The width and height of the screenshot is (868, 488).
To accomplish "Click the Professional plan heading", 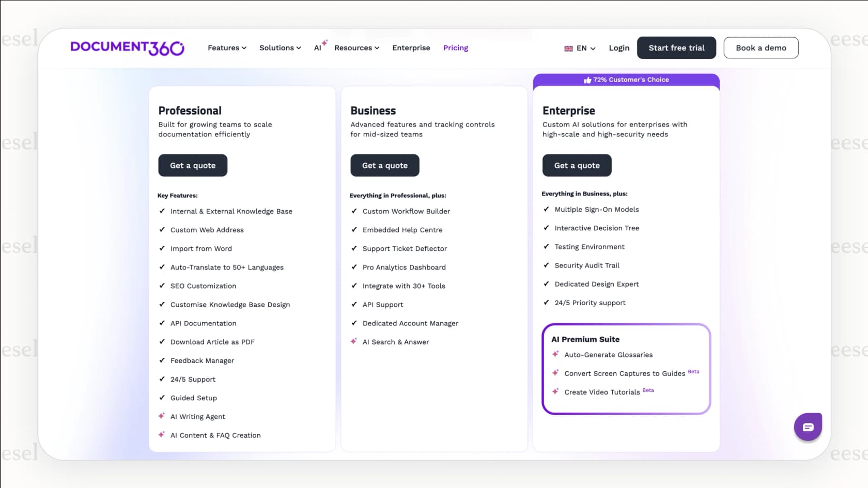I will click(190, 111).
